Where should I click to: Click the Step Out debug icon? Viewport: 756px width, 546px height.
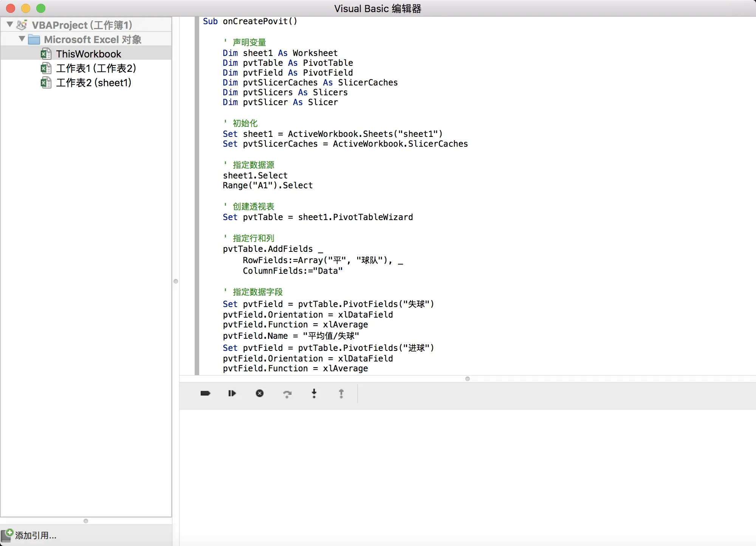[341, 394]
